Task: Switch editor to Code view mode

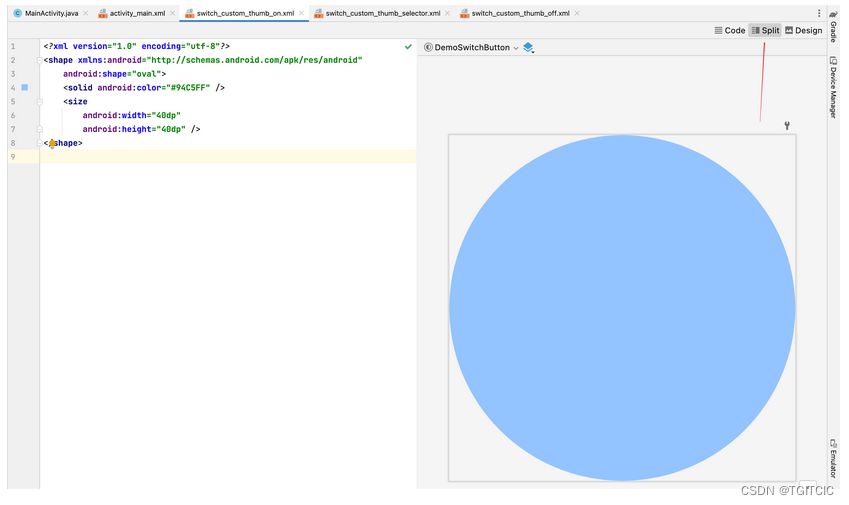Action: [730, 30]
